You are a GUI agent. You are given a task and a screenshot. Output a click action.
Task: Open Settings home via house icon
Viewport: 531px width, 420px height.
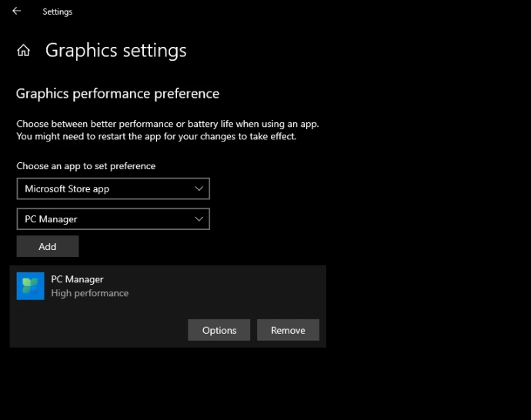click(23, 51)
